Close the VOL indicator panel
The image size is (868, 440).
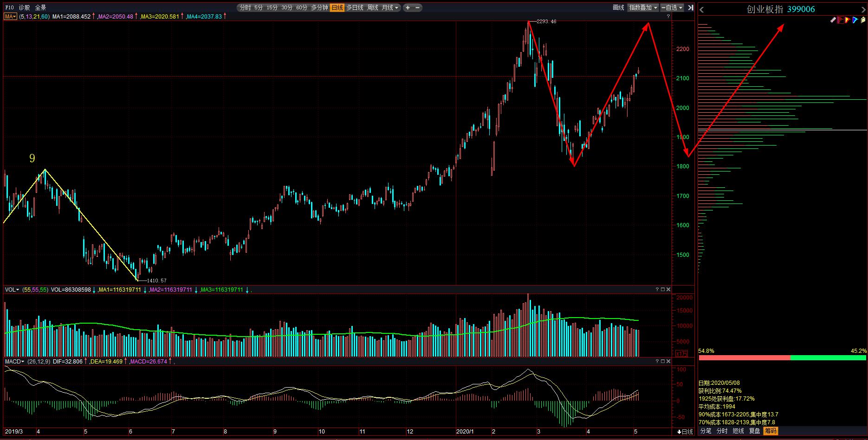tap(668, 289)
